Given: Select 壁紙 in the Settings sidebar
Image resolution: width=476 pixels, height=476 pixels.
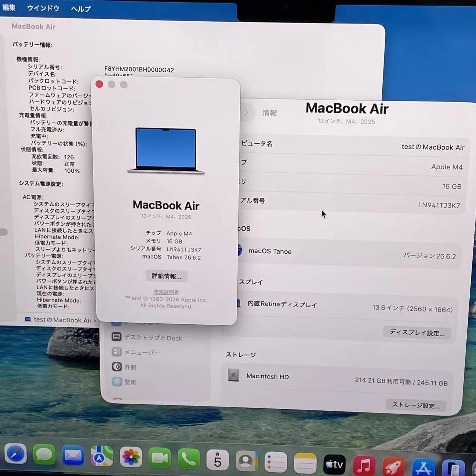Looking at the screenshot, I should [x=124, y=382].
